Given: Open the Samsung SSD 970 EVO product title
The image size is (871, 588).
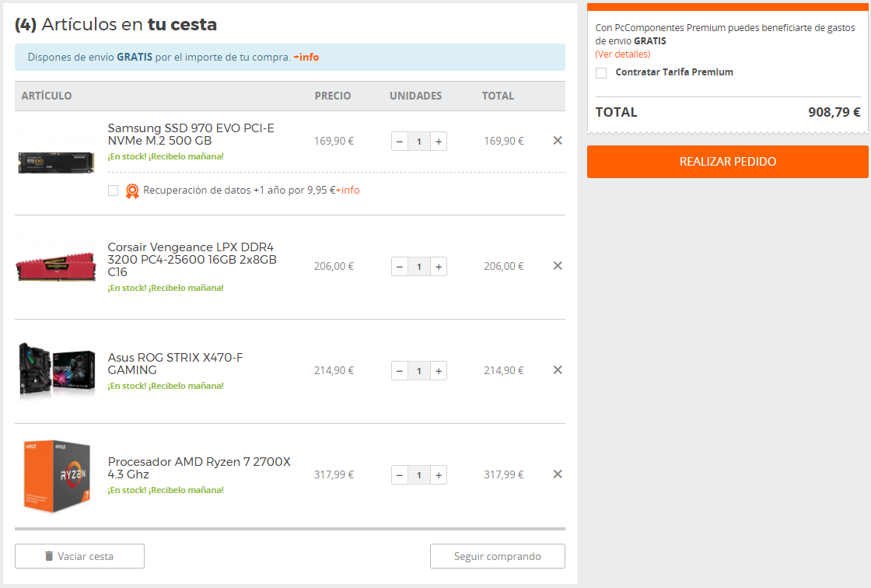Looking at the screenshot, I should click(191, 135).
